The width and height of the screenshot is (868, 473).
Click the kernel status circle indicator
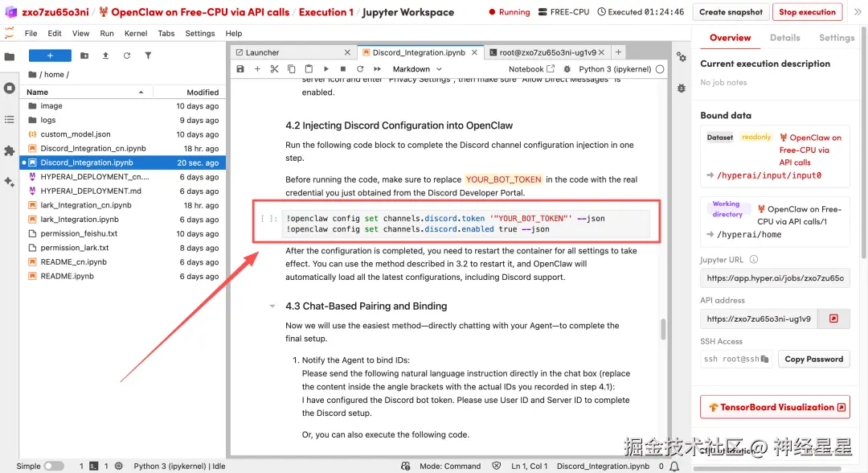tap(660, 69)
